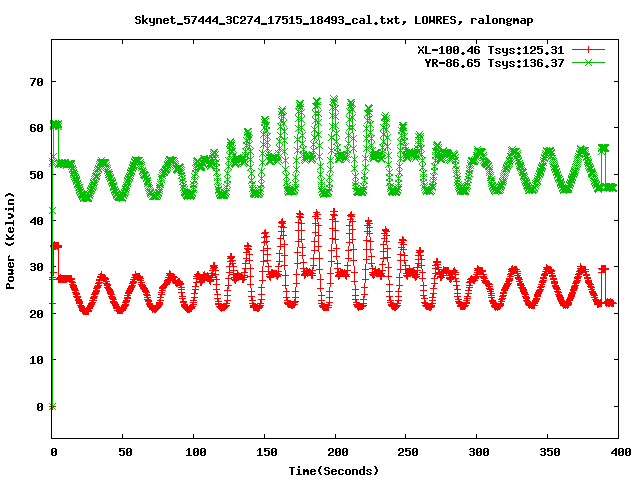
Task: Click the tallest green peak near 200 seconds
Action: (334, 100)
